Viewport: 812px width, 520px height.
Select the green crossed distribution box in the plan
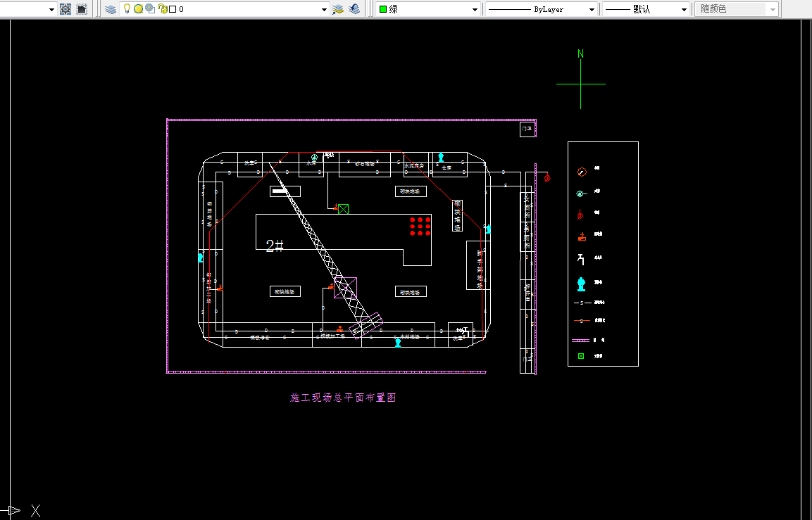(344, 209)
